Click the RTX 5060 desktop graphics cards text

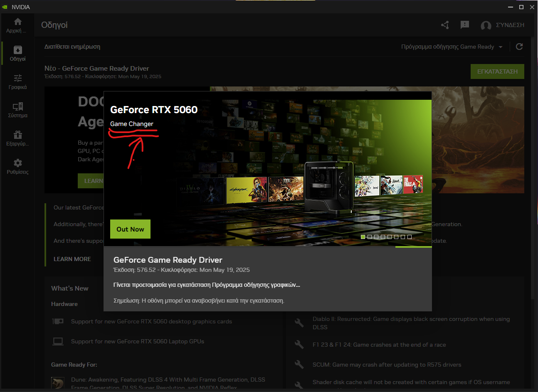click(x=152, y=321)
